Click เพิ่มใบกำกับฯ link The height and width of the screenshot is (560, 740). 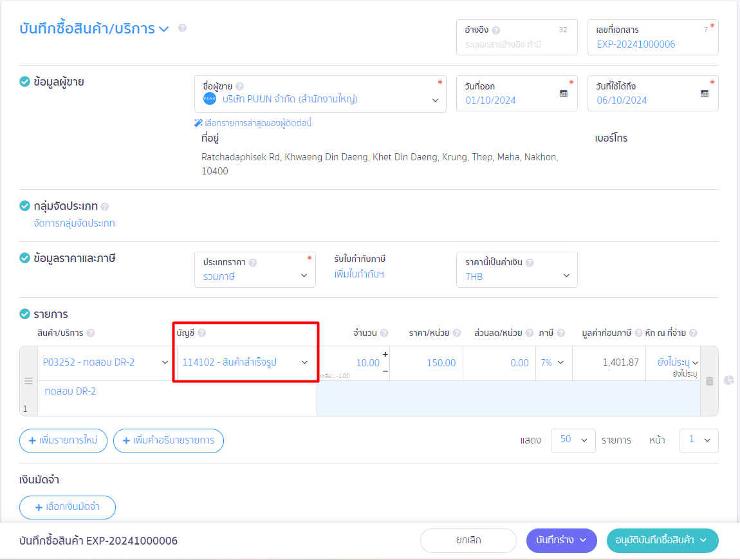(358, 274)
